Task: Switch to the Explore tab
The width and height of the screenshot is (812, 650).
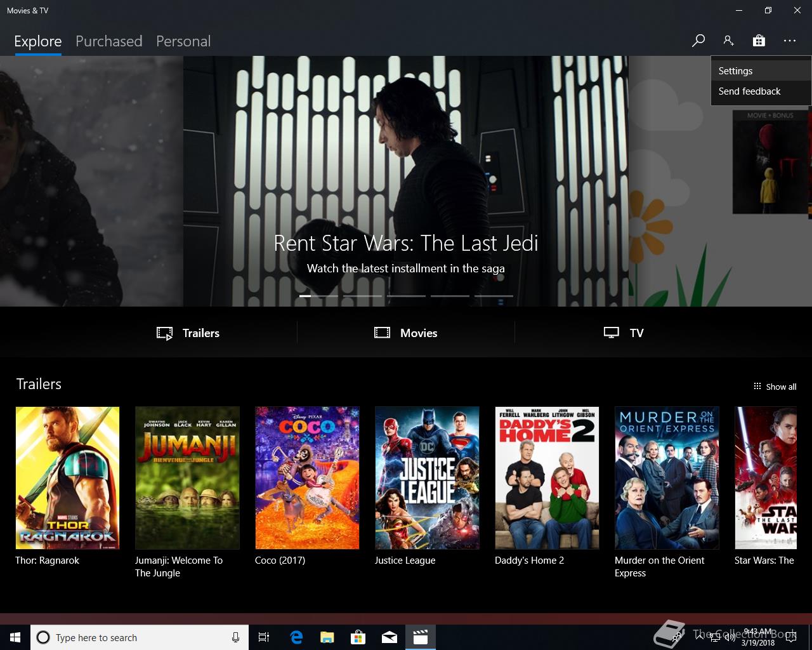Action: click(x=38, y=41)
